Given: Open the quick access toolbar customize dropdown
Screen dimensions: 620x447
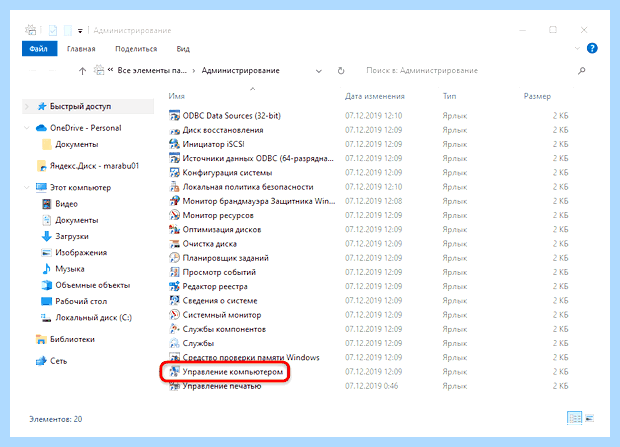Looking at the screenshot, I should tap(80, 31).
